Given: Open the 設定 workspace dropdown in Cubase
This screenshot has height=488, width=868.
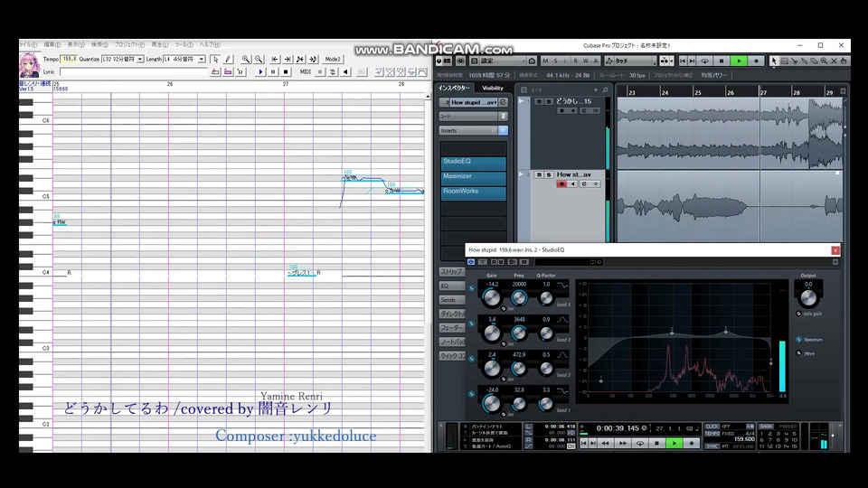Looking at the screenshot, I should pos(504,61).
